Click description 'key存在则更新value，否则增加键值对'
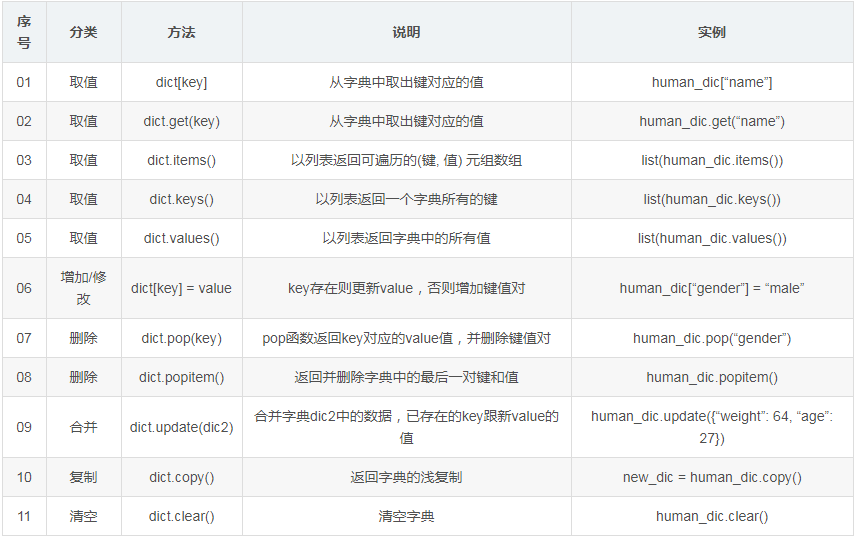856x540 pixels. click(x=406, y=288)
